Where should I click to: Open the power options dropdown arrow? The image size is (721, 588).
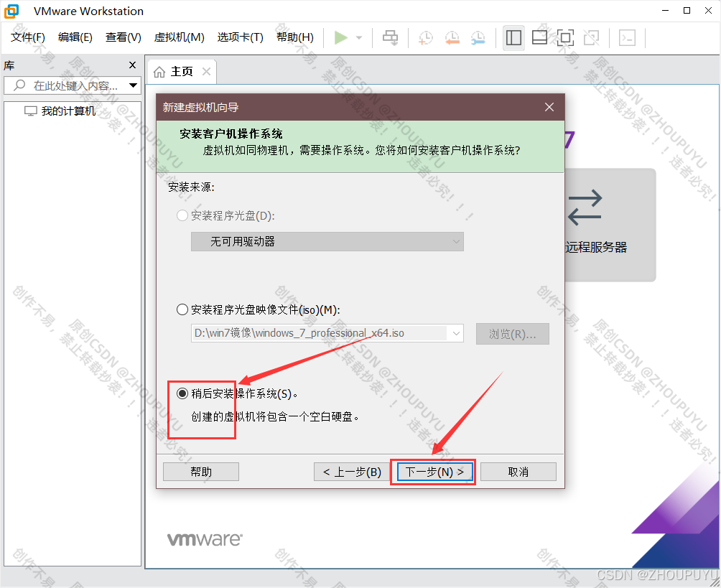359,38
